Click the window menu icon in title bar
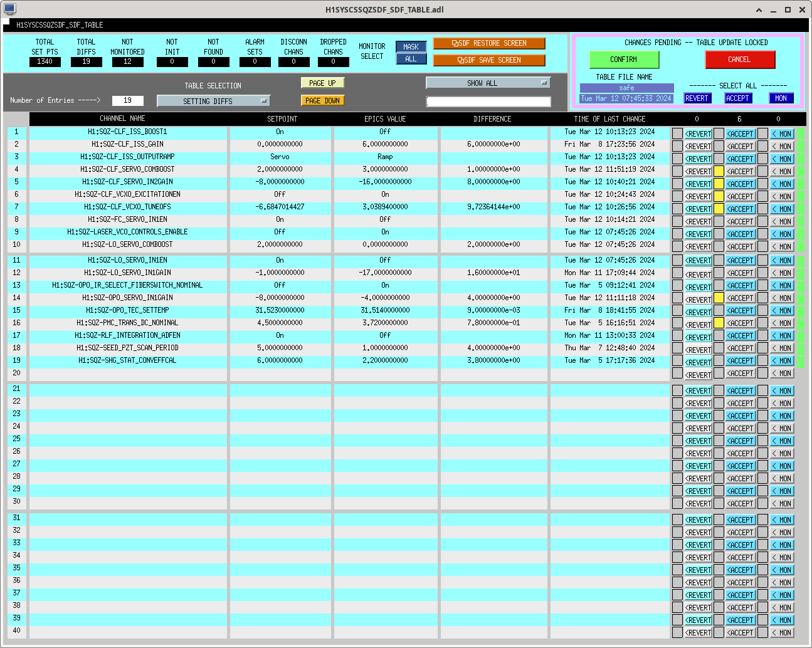The image size is (812, 648). (x=9, y=9)
